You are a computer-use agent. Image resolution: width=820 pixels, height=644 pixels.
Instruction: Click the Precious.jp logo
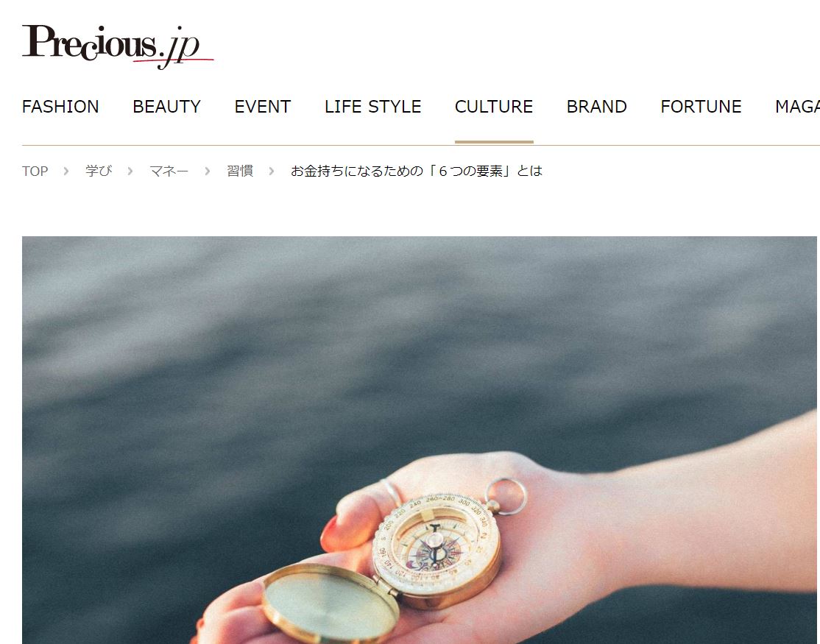118,47
